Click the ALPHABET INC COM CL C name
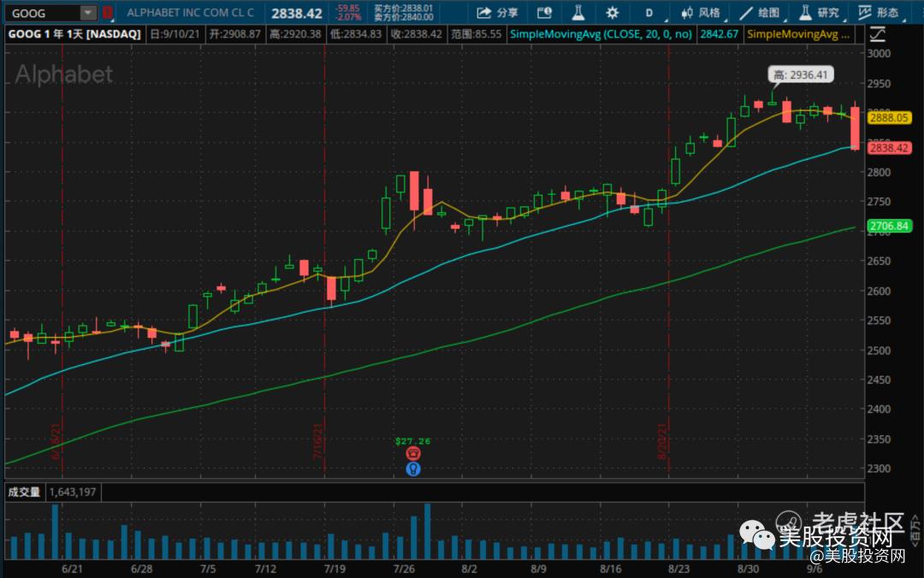 pos(190,12)
